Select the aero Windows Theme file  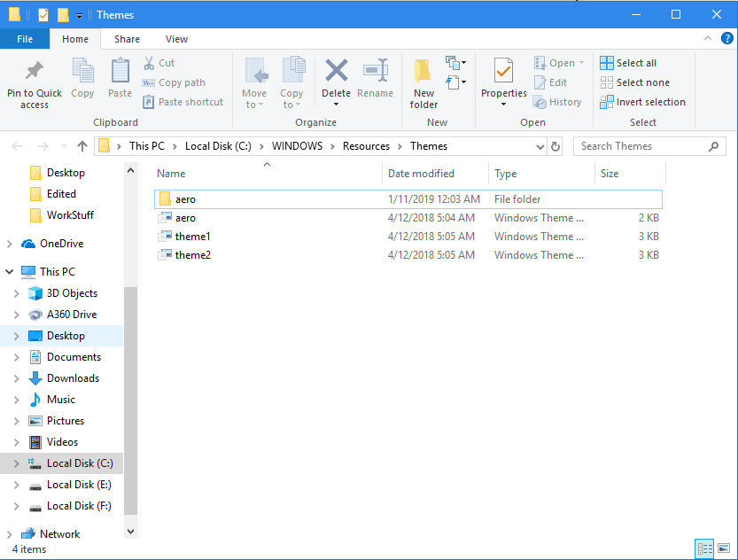[x=408, y=218]
